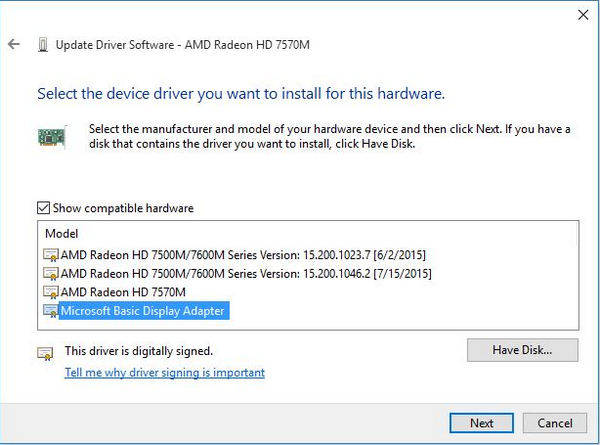This screenshot has width=600, height=445.
Task: Proceed with the Next button
Action: coord(481,423)
